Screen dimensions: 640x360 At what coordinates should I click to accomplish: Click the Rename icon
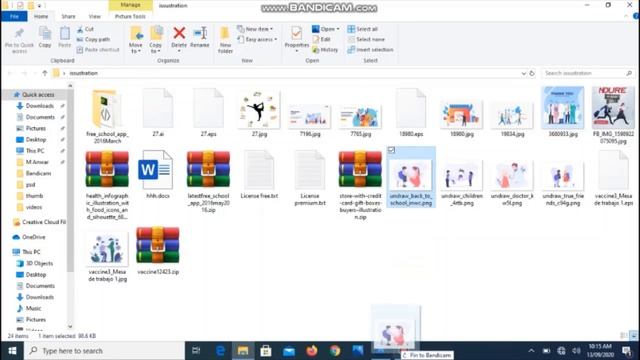tap(200, 33)
